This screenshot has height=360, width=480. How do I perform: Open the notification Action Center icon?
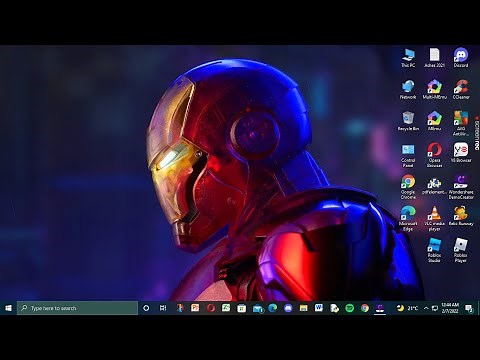(x=469, y=308)
